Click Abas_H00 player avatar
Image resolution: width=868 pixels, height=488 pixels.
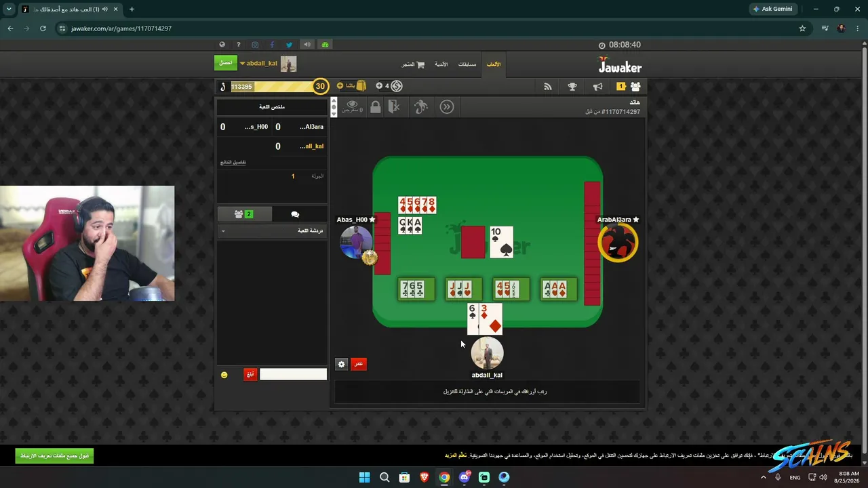click(x=356, y=242)
